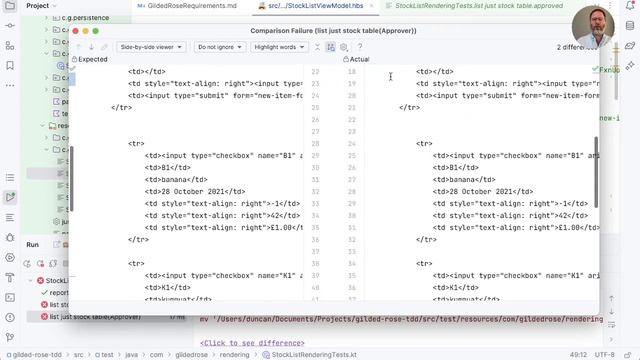Open the Bookmarks tool window icon

click(10, 65)
